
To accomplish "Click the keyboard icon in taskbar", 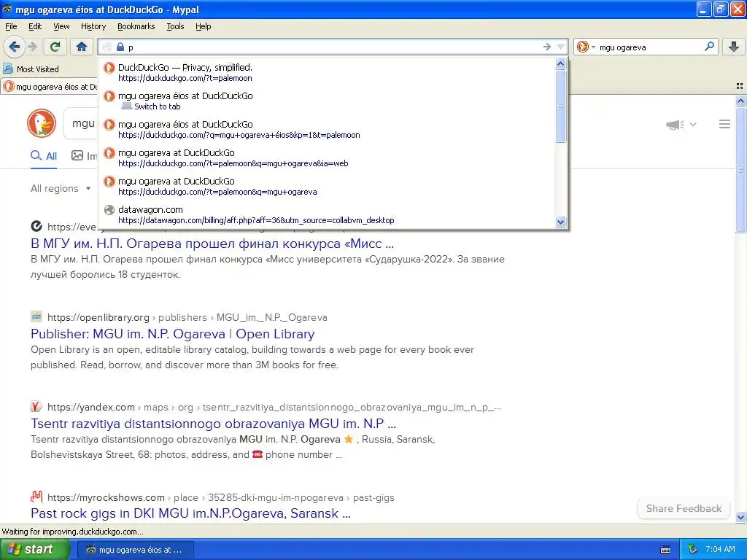I will [665, 550].
